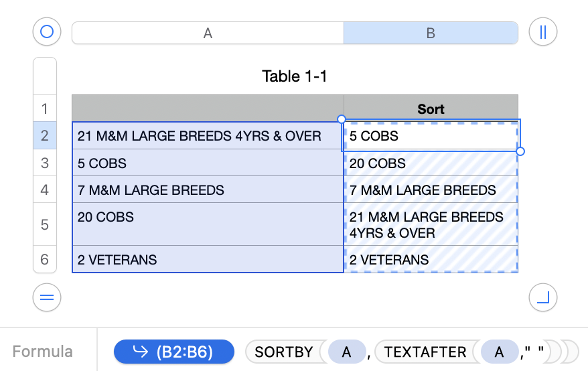Select row 5 header
The height and width of the screenshot is (371, 588).
[45, 224]
